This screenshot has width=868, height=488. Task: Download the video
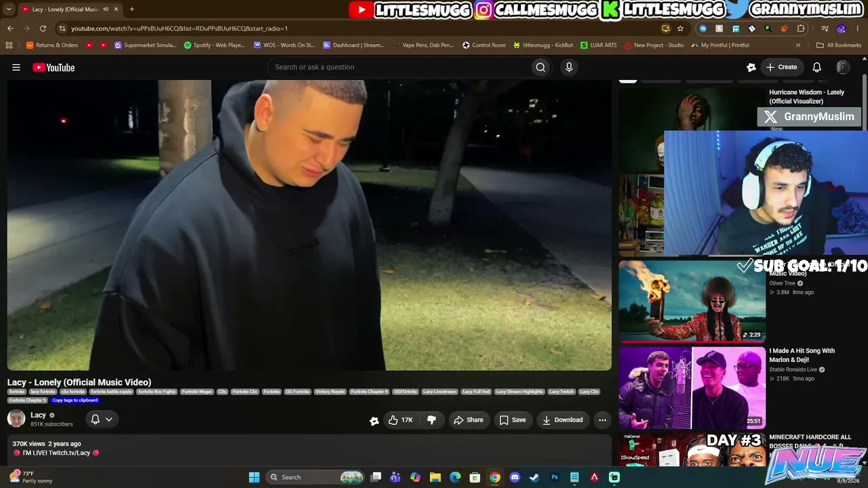562,420
